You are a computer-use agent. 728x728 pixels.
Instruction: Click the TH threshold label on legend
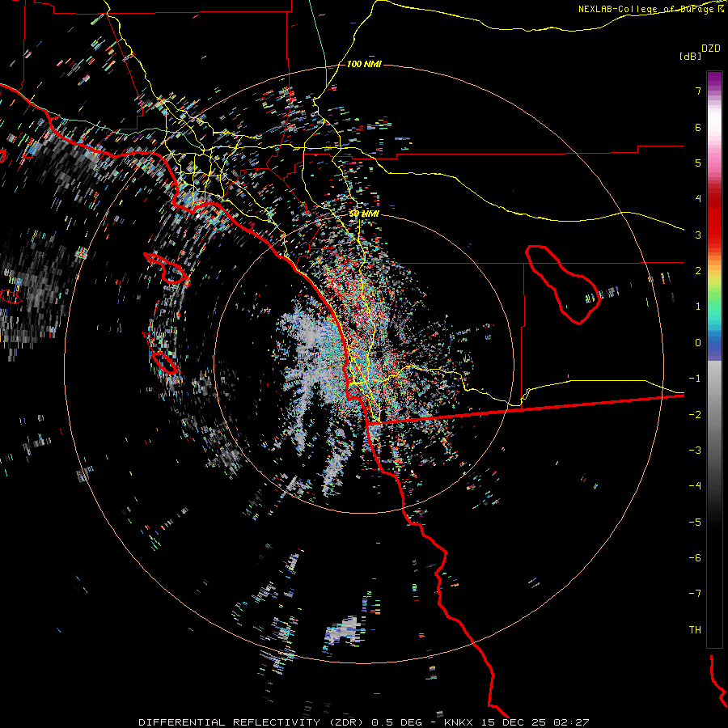pos(695,630)
